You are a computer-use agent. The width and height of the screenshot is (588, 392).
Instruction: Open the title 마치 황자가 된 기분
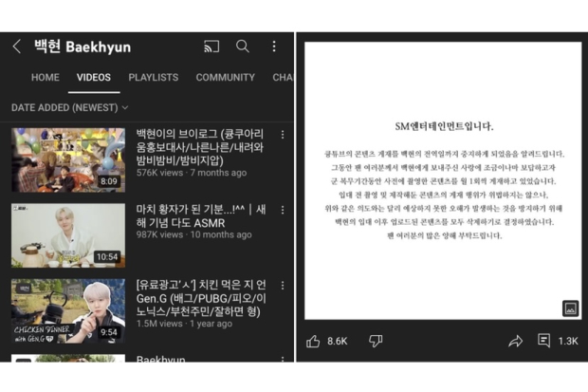click(x=201, y=215)
